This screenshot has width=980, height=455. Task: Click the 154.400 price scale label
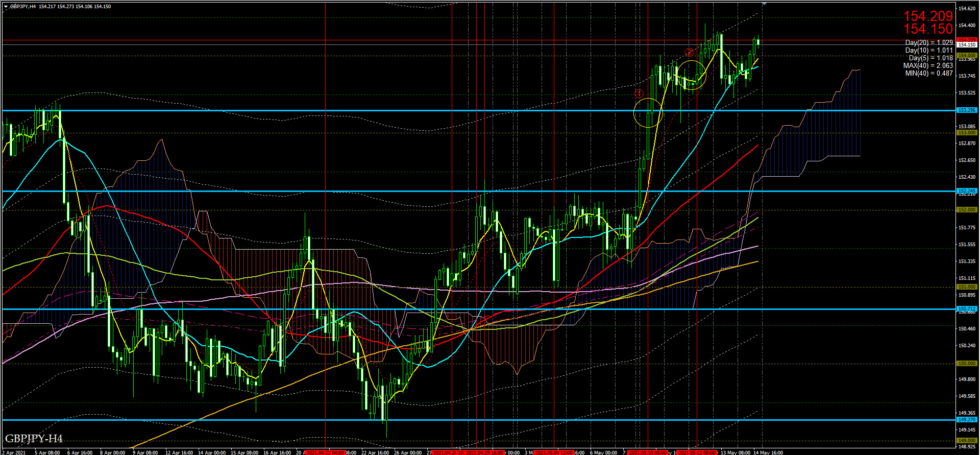pos(967,26)
